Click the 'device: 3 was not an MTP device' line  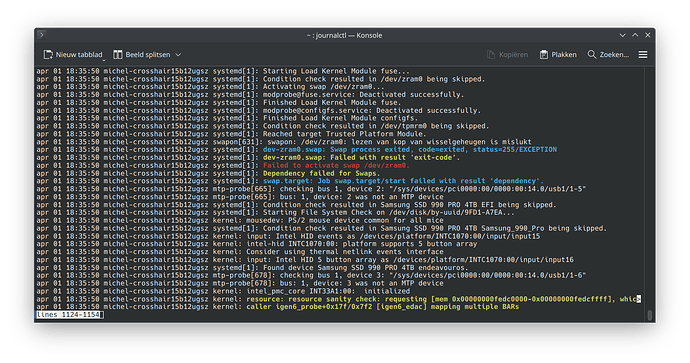tap(240, 283)
